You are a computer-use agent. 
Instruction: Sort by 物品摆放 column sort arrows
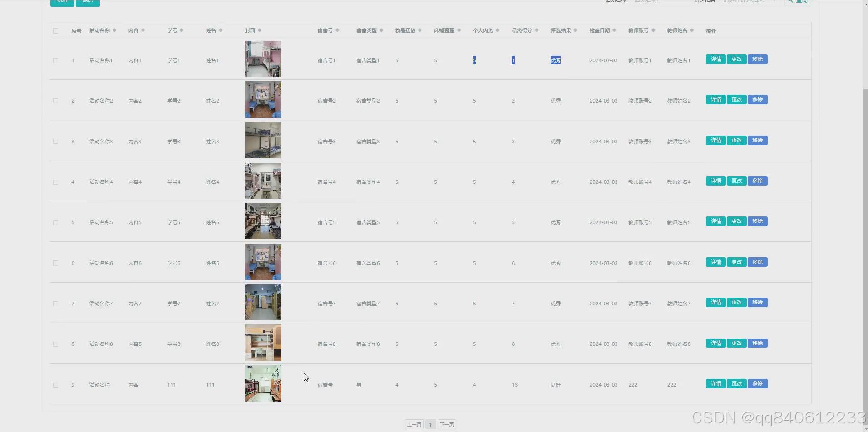(x=420, y=30)
